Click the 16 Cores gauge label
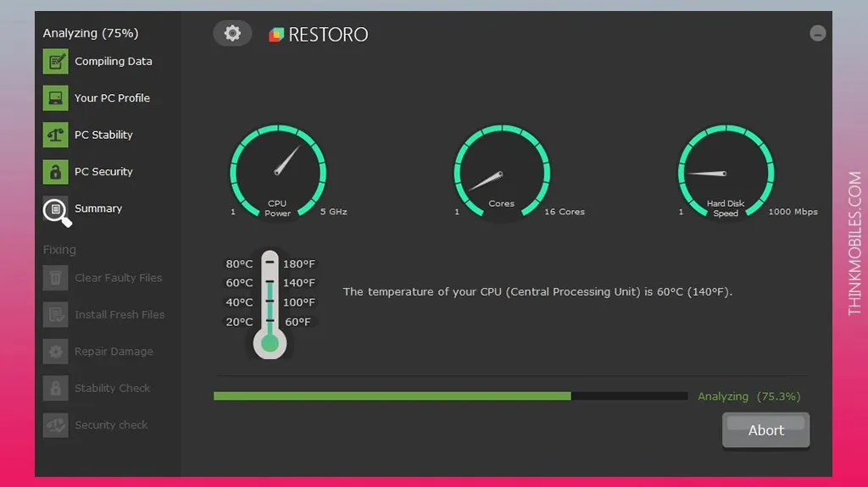868x487 pixels. click(x=565, y=212)
